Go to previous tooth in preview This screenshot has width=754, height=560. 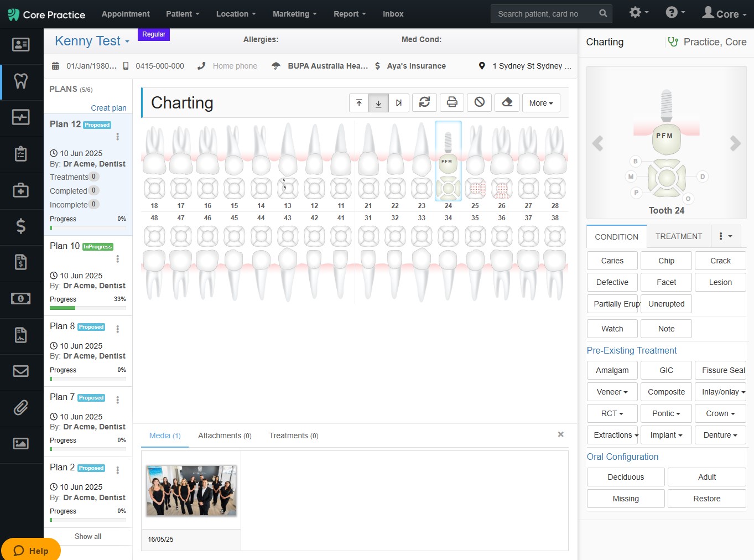coord(597,144)
